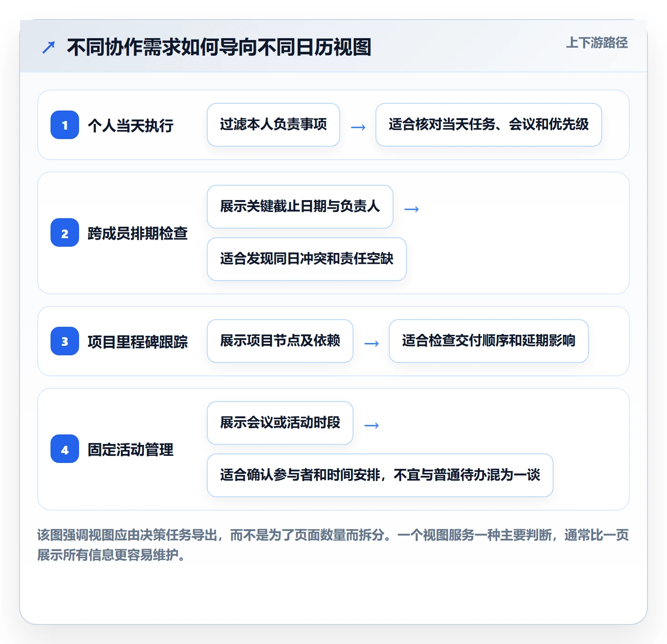Select the 适合检查交付顺序和延期影响 box
667x644 pixels.
(x=489, y=341)
